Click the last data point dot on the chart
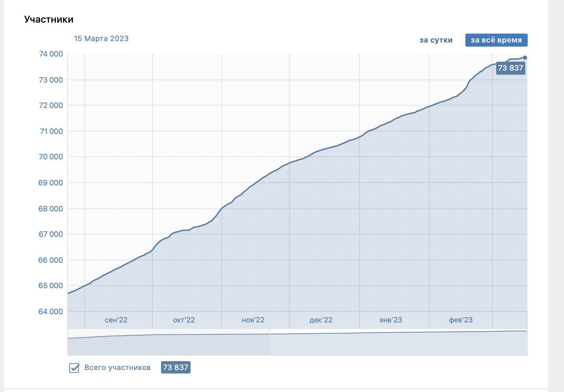564x392 pixels. 525,58
